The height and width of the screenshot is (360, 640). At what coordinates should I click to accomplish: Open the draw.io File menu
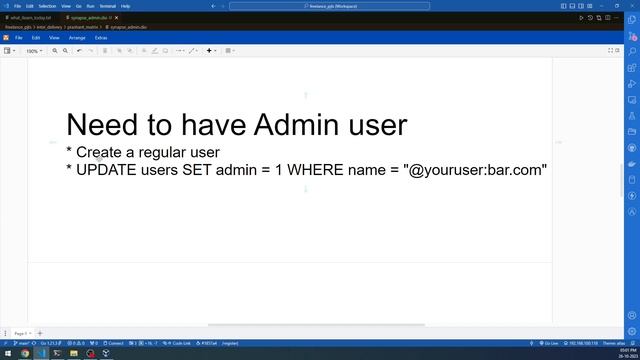(19, 38)
